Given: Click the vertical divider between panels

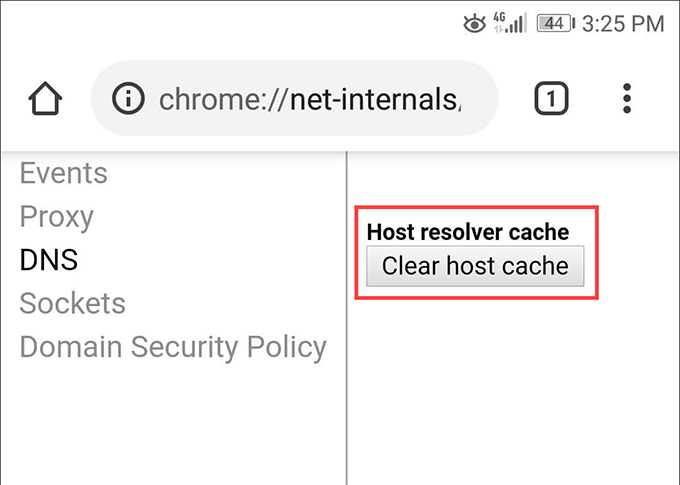Looking at the screenshot, I should tap(347, 320).
